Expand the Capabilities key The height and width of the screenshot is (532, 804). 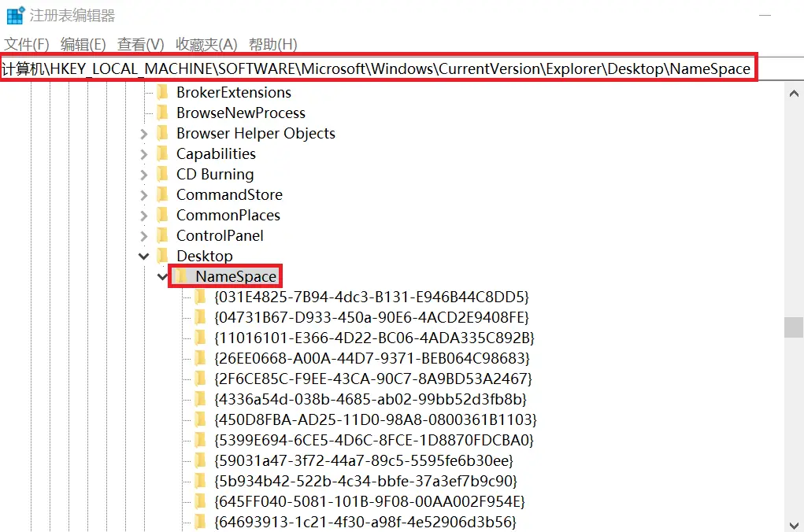tap(144, 154)
